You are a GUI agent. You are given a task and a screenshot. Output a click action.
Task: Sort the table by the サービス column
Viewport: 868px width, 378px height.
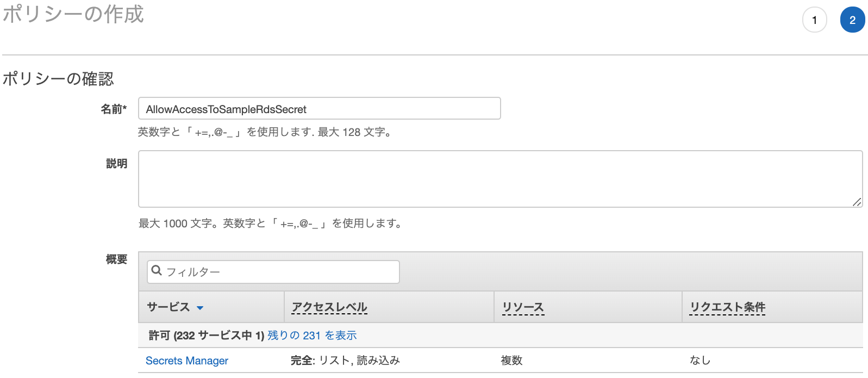click(168, 307)
